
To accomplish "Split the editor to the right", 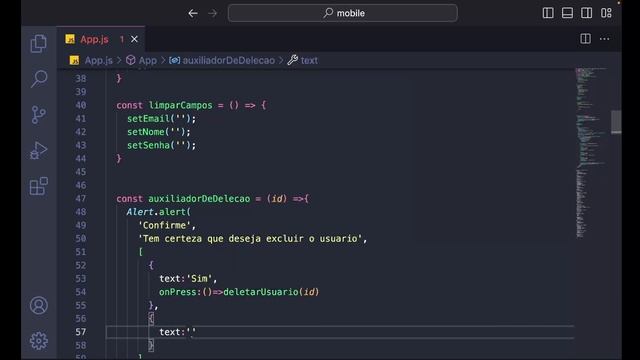I will (x=585, y=39).
